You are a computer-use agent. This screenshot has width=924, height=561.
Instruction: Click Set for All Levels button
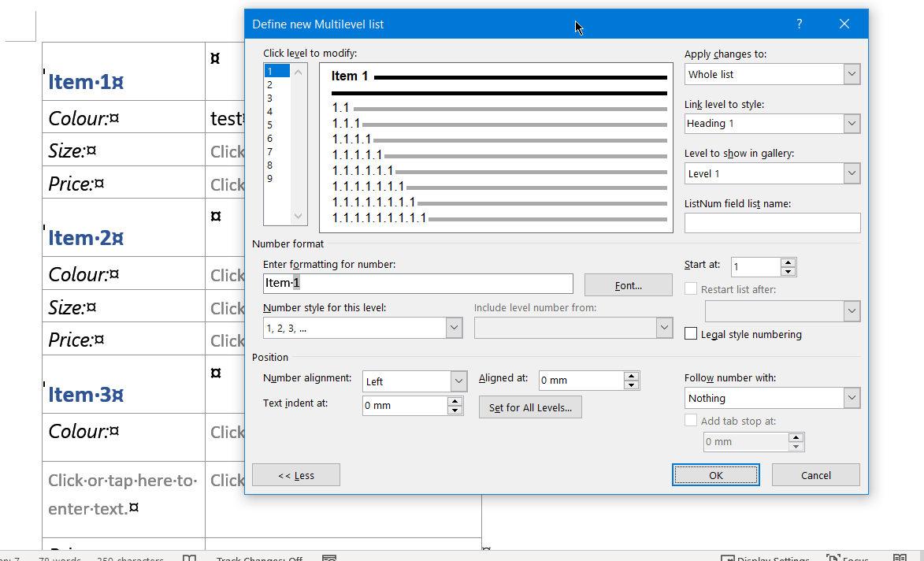(x=530, y=407)
